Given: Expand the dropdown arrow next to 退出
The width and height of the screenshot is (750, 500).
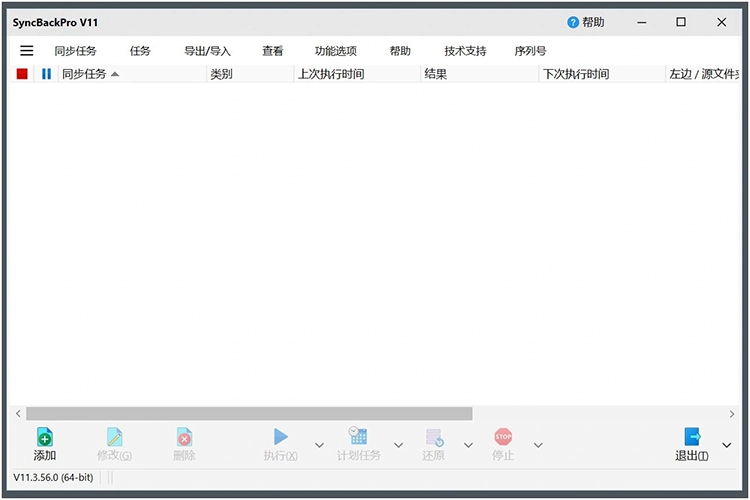Looking at the screenshot, I should (727, 445).
